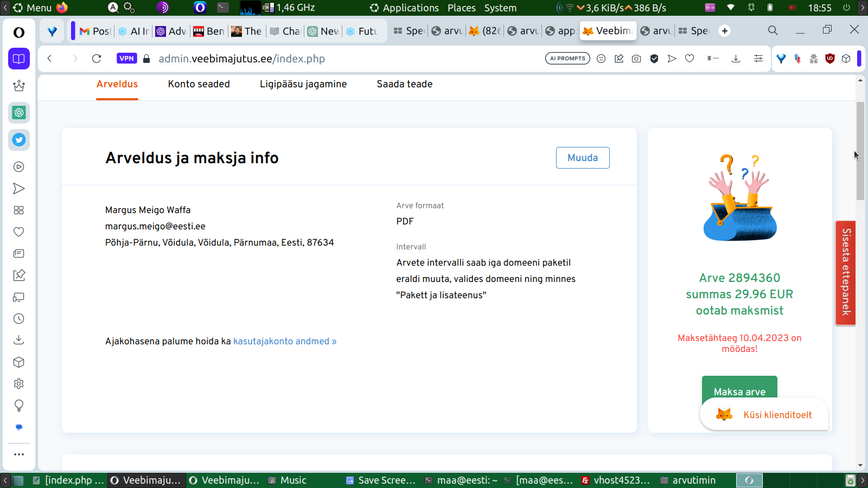Open the toolbar downloads arrow icon
This screenshot has height=488, width=868.
tap(736, 59)
